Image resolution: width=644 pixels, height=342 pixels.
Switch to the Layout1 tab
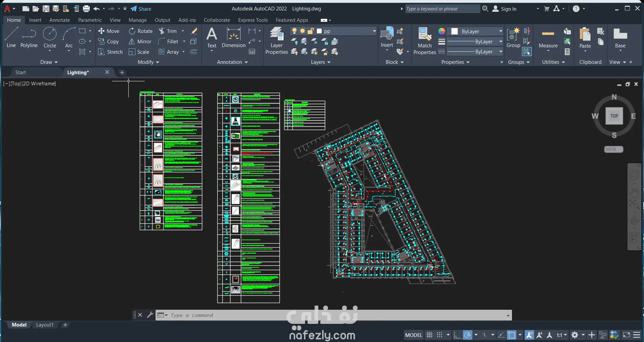(x=45, y=325)
